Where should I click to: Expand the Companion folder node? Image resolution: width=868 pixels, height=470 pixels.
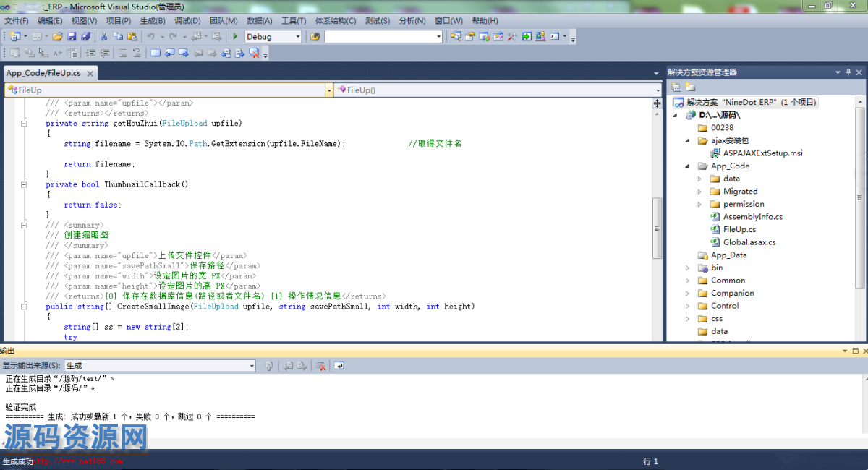pyautogui.click(x=688, y=294)
